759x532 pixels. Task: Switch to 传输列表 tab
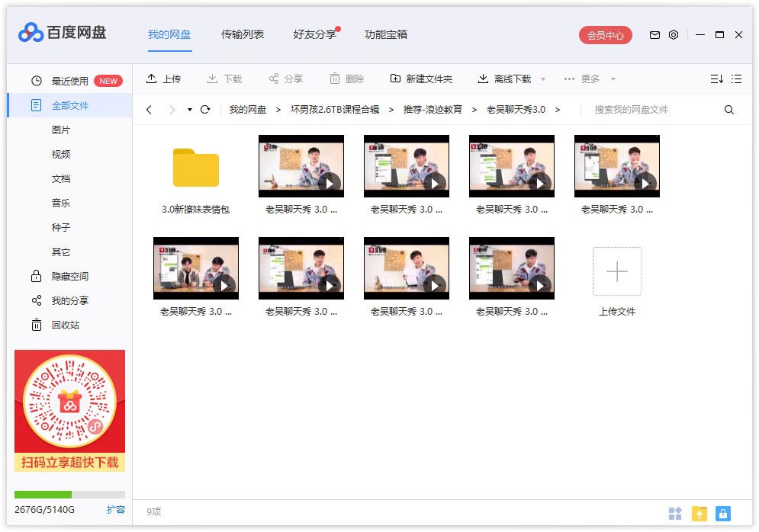pos(243,35)
